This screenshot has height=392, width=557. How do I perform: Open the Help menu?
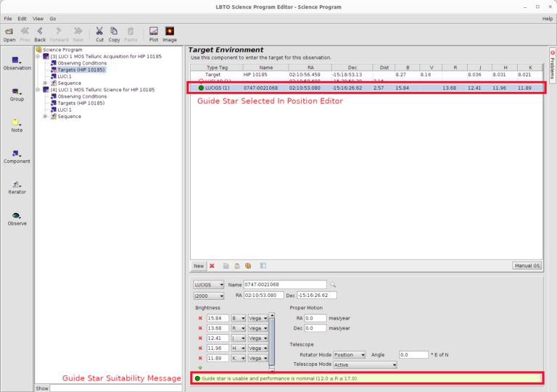pyautogui.click(x=547, y=18)
